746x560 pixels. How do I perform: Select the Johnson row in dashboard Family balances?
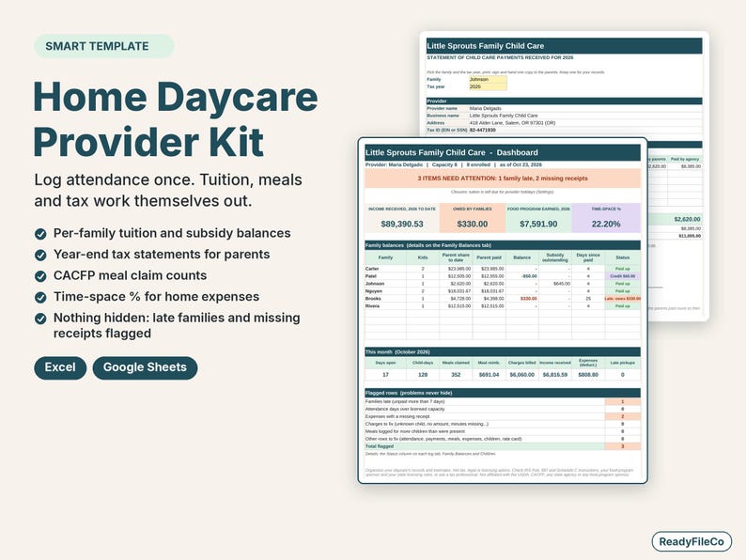click(x=503, y=284)
